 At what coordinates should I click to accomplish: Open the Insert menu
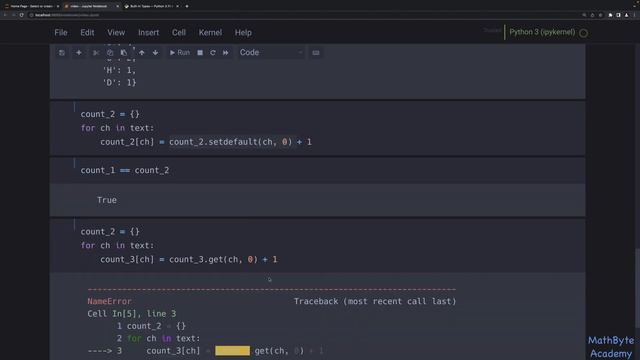[149, 33]
